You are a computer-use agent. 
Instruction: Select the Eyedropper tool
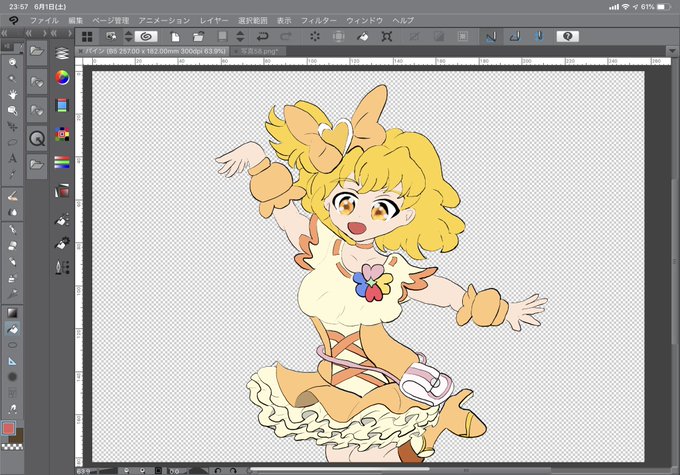(13, 174)
